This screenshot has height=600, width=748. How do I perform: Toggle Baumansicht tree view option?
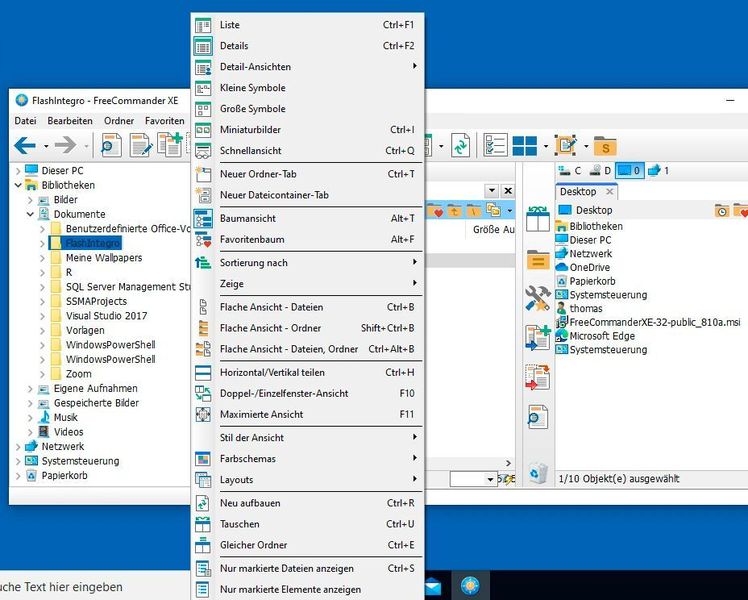click(x=308, y=218)
